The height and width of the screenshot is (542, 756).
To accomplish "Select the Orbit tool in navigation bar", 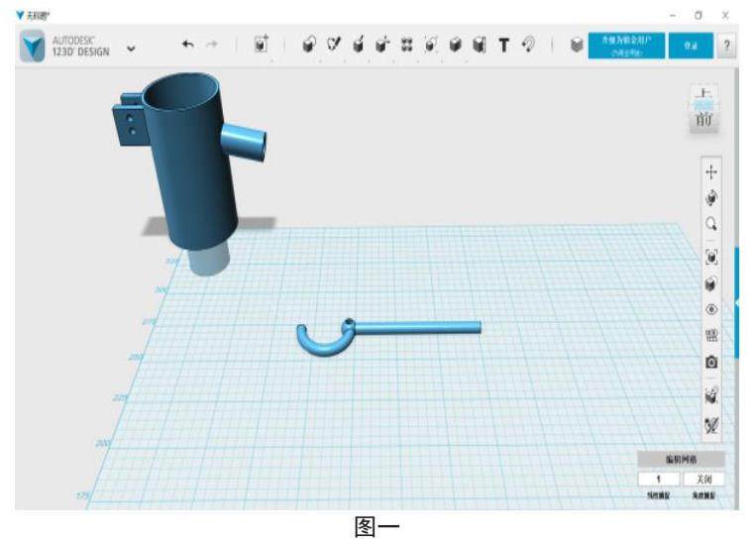I will pyautogui.click(x=710, y=196).
